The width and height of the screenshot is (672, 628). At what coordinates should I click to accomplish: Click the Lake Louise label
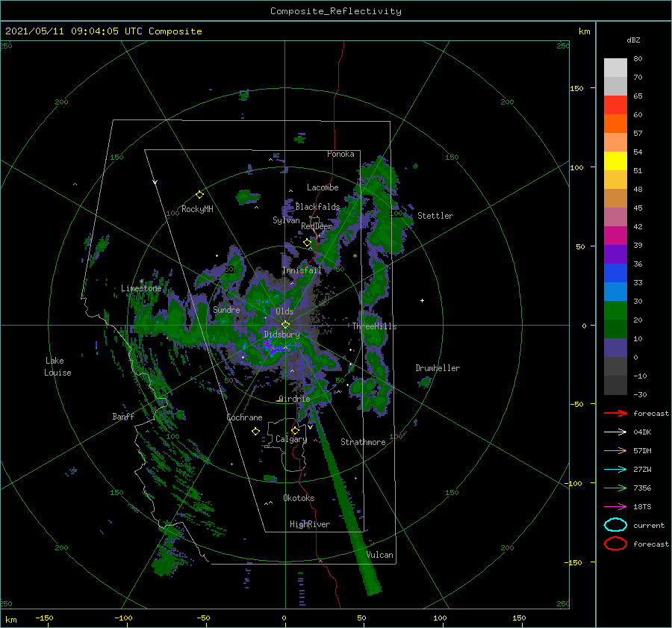[57, 367]
